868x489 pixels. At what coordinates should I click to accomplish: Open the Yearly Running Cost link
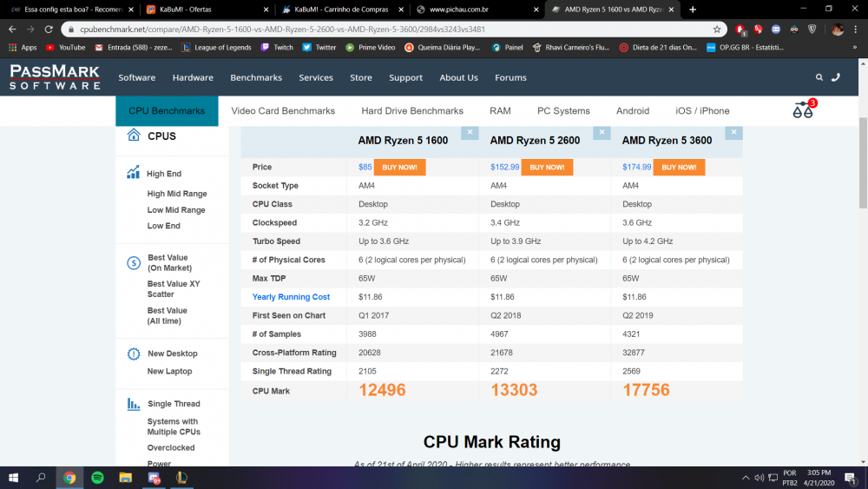(291, 297)
